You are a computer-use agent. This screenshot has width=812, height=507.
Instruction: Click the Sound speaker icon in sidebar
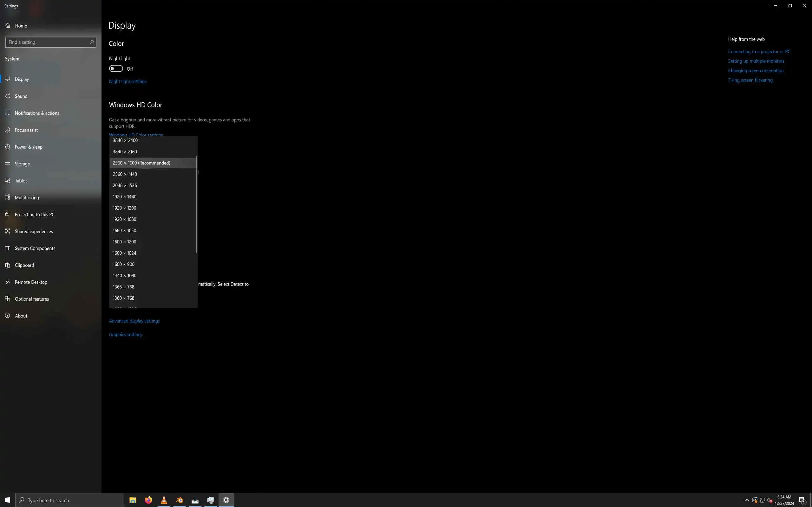click(x=7, y=96)
